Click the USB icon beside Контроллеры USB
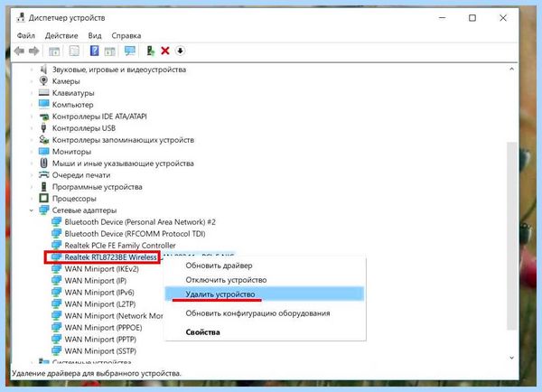Image resolution: width=542 pixels, height=392 pixels. [x=43, y=128]
